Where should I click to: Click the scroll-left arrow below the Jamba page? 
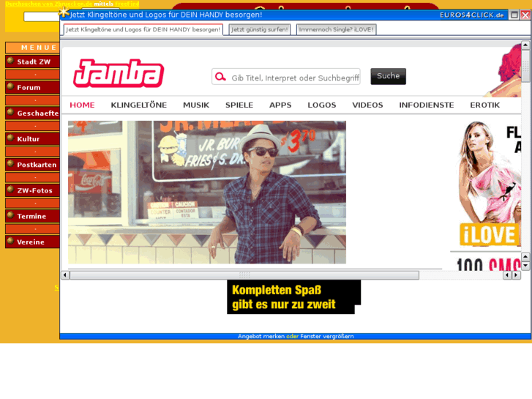[x=65, y=275]
